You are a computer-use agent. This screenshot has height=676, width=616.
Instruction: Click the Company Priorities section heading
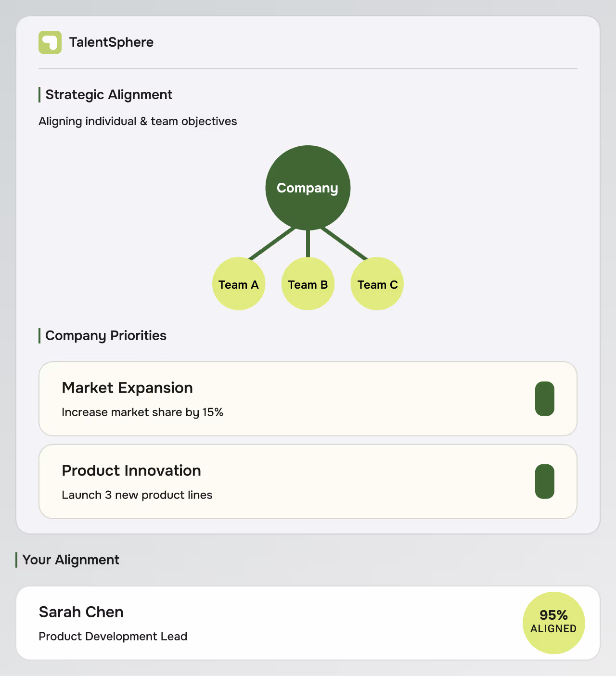106,336
